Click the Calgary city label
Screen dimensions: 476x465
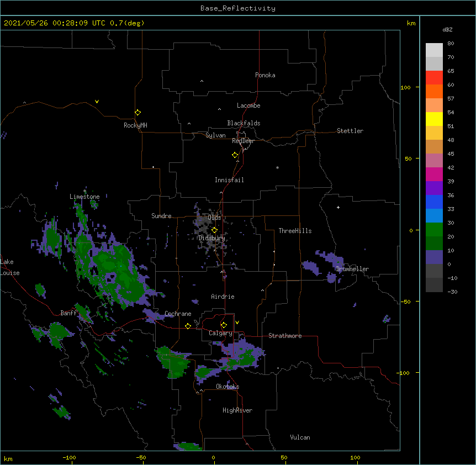pos(220,333)
